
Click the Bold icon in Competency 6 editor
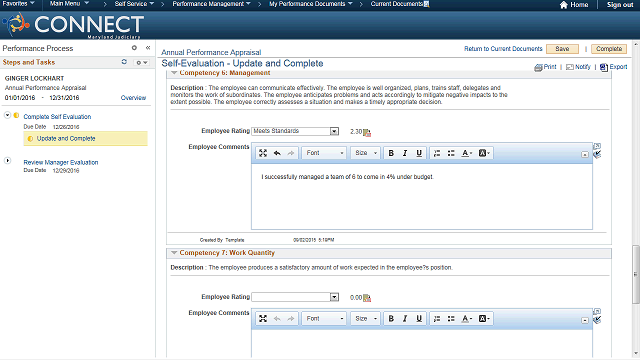(x=391, y=153)
